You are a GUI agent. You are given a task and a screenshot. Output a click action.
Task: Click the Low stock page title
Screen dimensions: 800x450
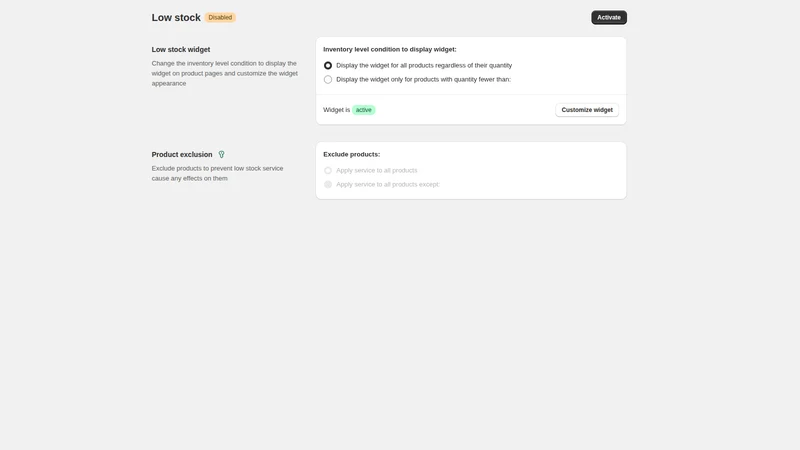pos(176,17)
